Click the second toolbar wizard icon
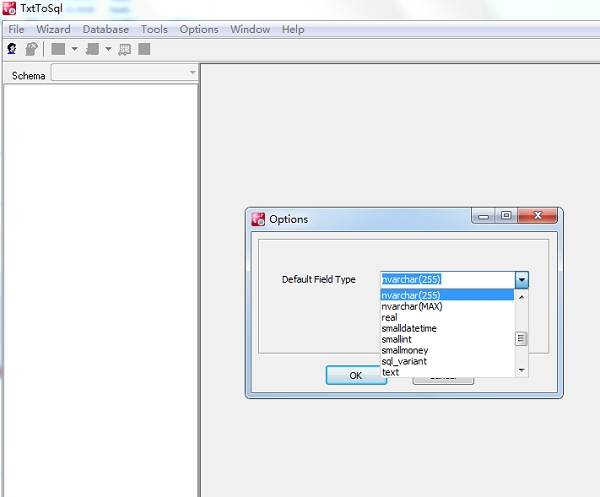 (x=31, y=49)
